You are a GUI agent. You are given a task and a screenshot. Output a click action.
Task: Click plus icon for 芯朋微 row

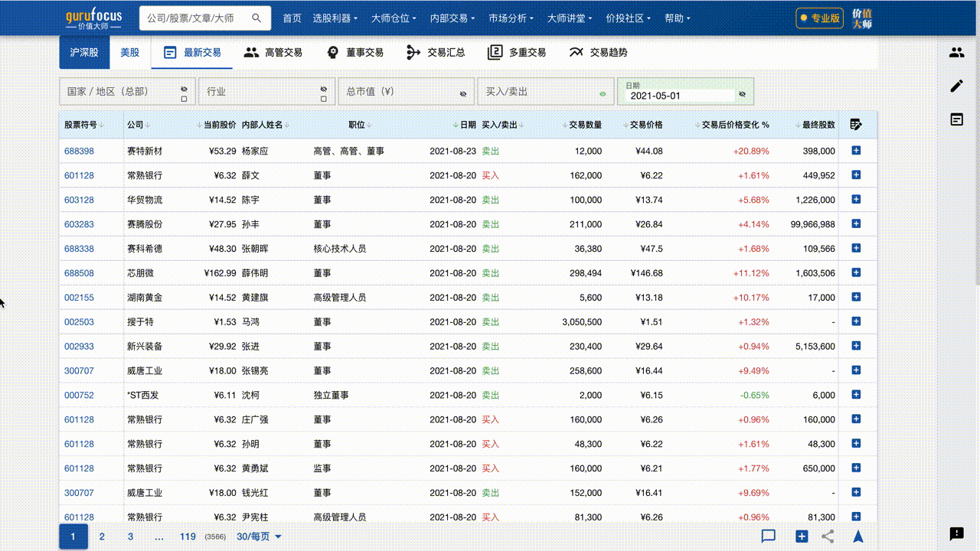856,273
